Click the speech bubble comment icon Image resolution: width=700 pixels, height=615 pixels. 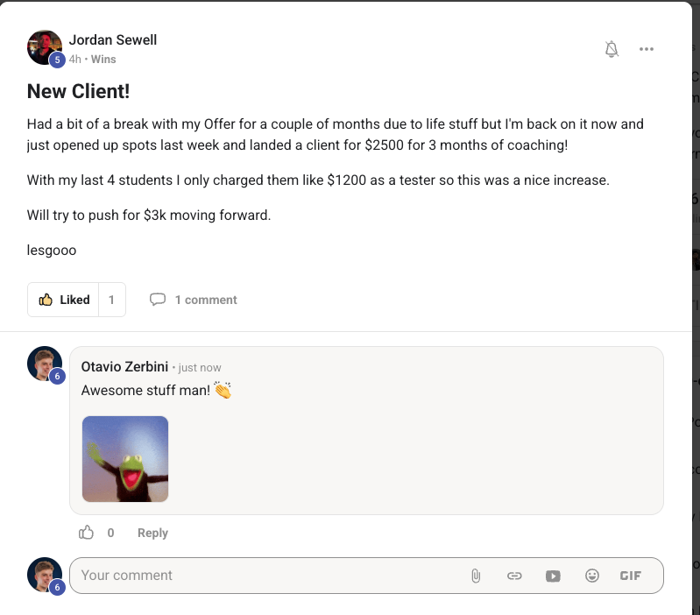(158, 300)
